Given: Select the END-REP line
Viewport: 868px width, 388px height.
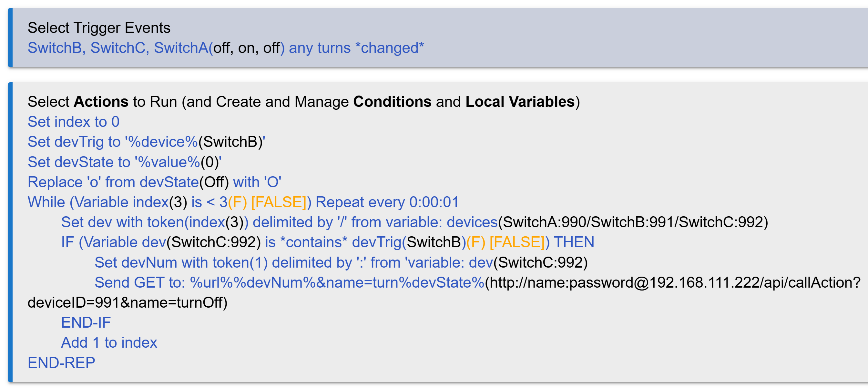Looking at the screenshot, I should 61,363.
